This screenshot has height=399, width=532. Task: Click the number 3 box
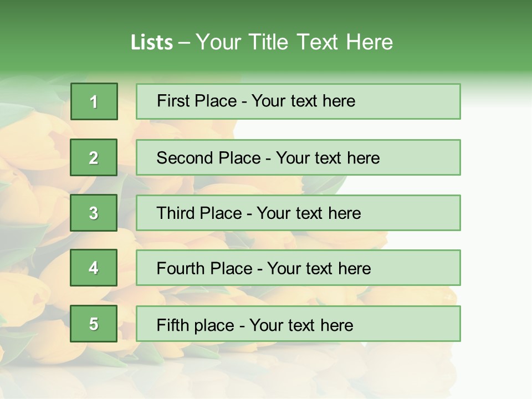pyautogui.click(x=94, y=213)
